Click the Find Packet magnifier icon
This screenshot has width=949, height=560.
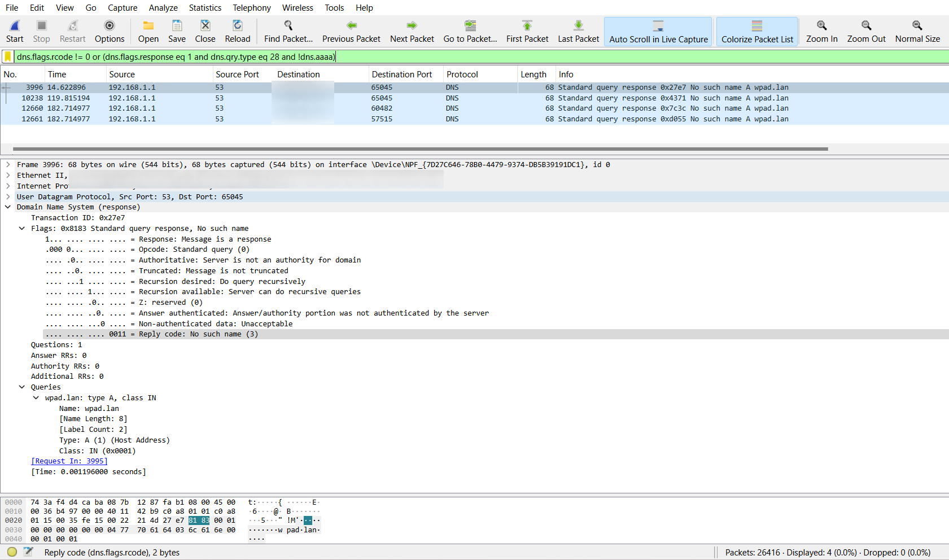tap(287, 25)
